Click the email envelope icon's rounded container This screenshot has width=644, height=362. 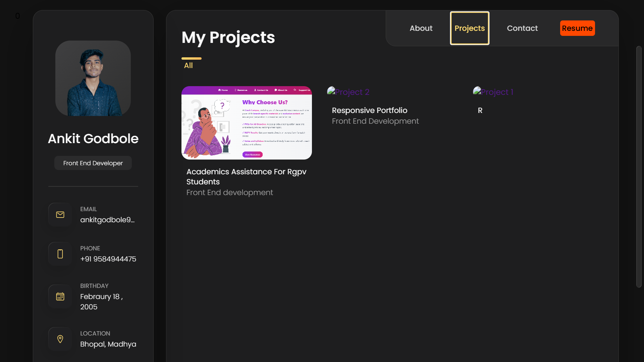pyautogui.click(x=60, y=215)
